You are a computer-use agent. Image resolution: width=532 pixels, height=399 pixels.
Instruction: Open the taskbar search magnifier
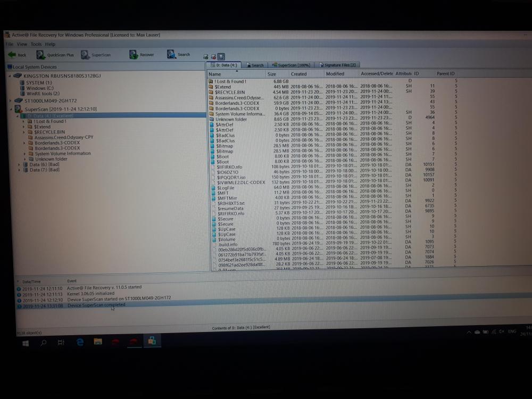[44, 343]
